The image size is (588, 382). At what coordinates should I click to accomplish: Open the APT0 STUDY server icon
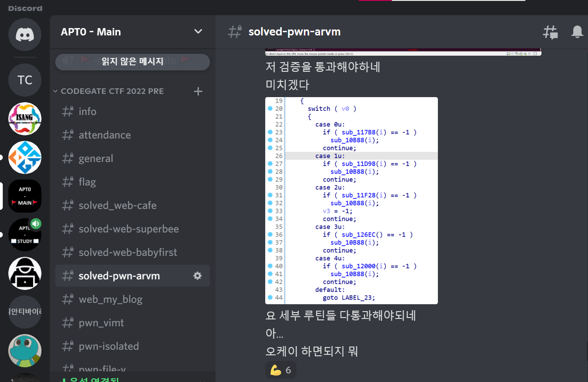[25, 235]
